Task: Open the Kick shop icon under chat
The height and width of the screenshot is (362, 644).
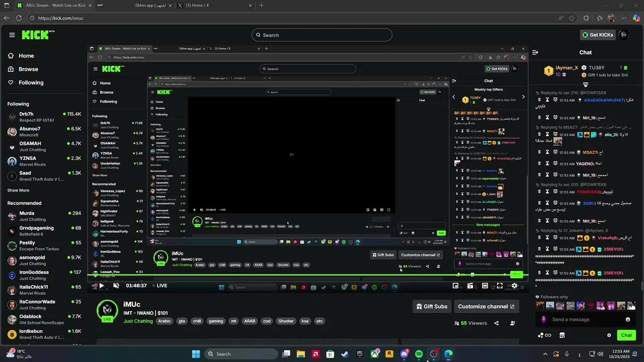Action: point(562,335)
